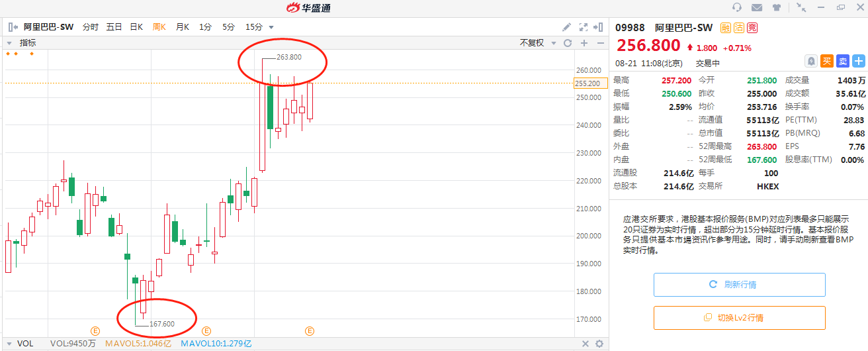
Task: Click the first earnings E marker on timeline
Action: [95, 330]
